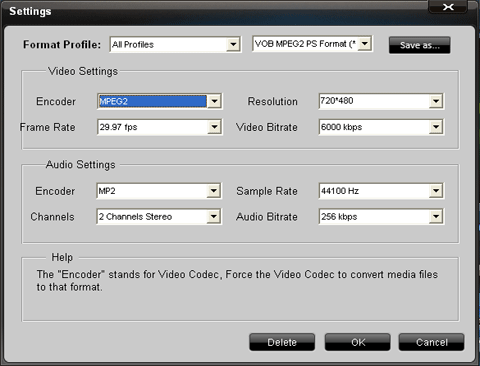Expand the Sample Rate 44100 Hz dropdown

click(x=436, y=191)
